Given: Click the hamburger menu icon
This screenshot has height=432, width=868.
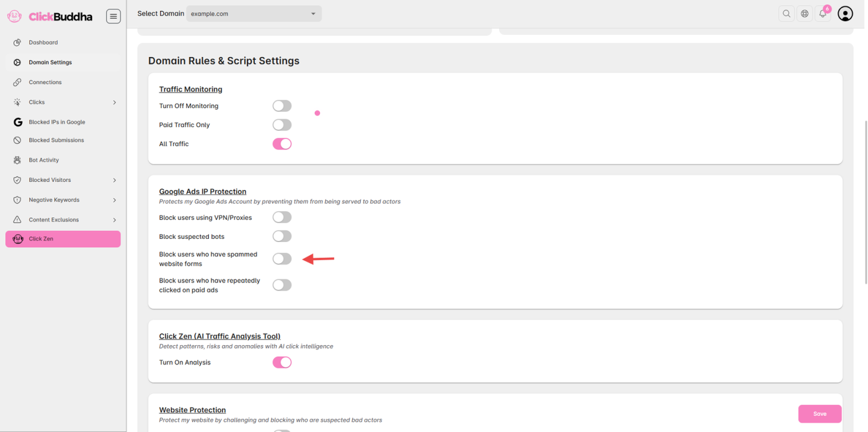Looking at the screenshot, I should point(113,16).
